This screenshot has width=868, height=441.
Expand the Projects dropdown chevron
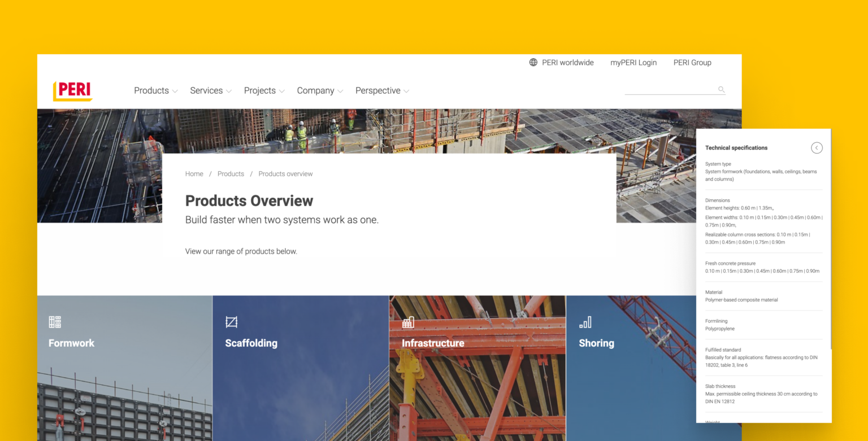click(282, 91)
